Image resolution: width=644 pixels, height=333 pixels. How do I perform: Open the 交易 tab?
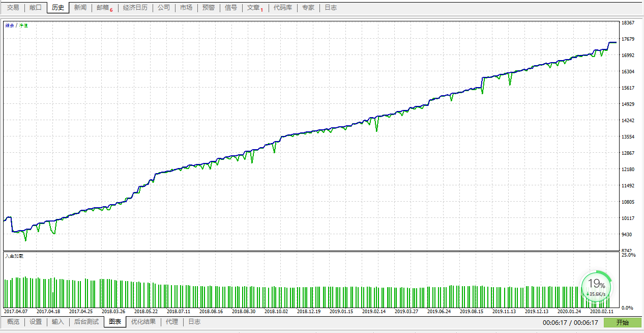click(x=13, y=8)
